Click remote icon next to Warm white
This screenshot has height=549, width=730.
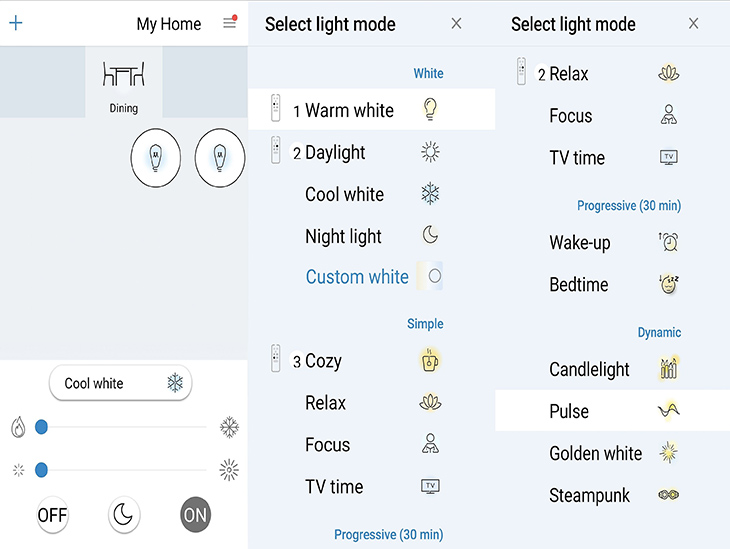point(276,108)
